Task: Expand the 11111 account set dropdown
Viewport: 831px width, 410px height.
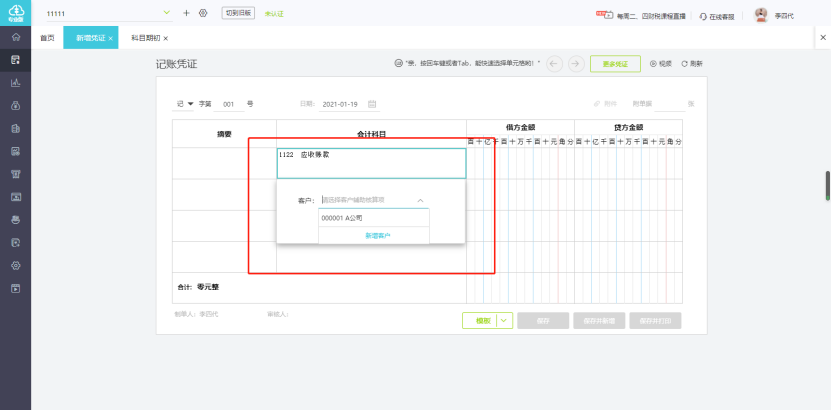Action: (x=166, y=13)
